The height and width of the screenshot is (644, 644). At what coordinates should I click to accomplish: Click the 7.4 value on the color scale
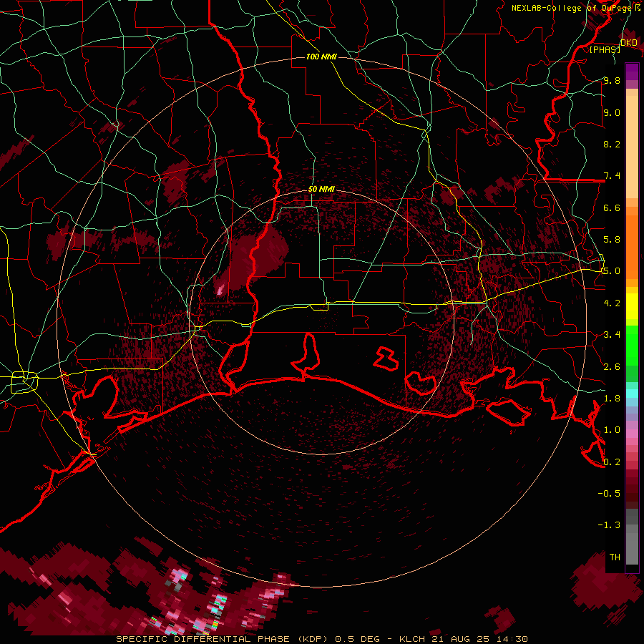point(612,176)
